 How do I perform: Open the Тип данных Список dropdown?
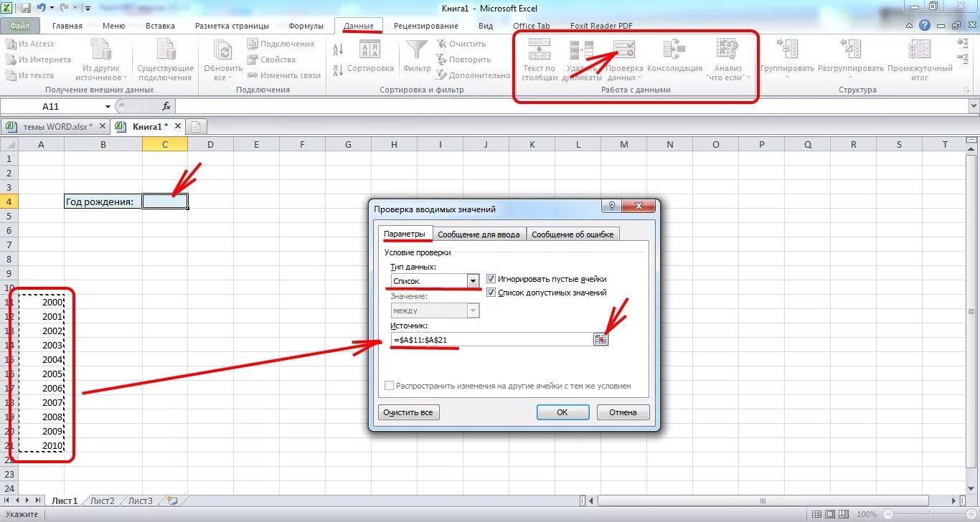pyautogui.click(x=473, y=281)
